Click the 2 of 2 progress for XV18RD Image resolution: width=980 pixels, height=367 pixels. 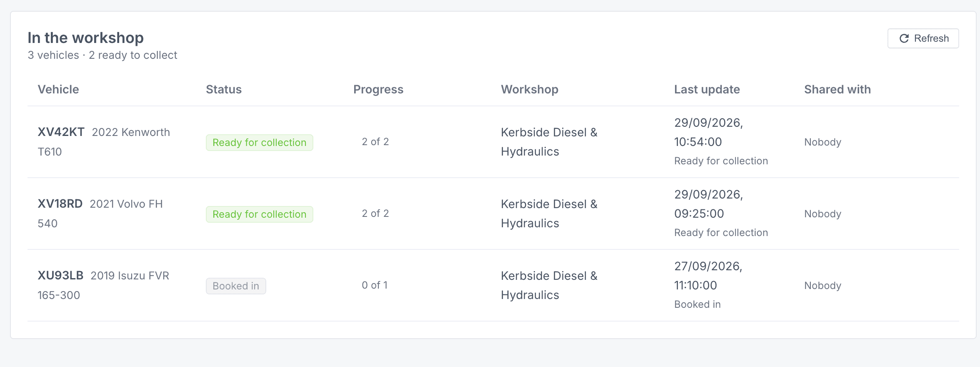[375, 214]
